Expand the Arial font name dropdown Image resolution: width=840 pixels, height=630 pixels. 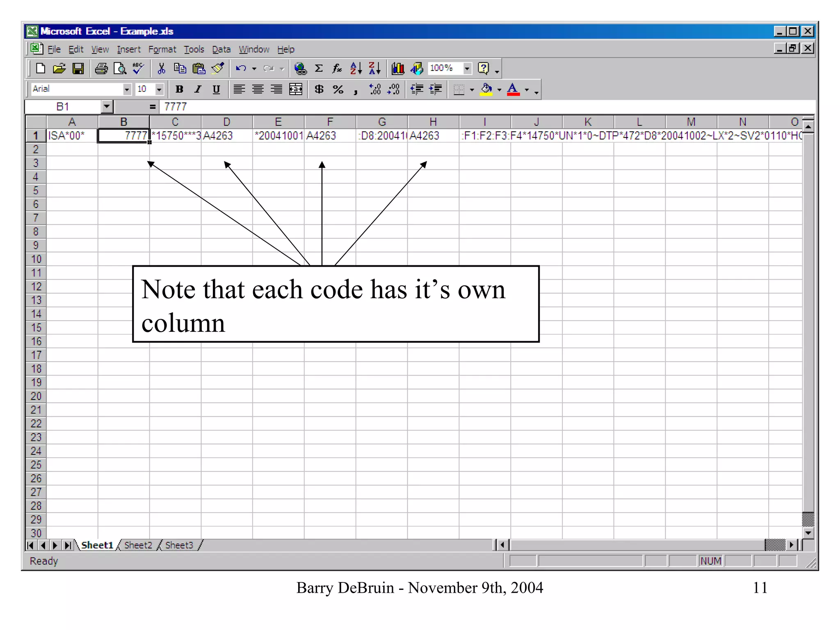[127, 89]
